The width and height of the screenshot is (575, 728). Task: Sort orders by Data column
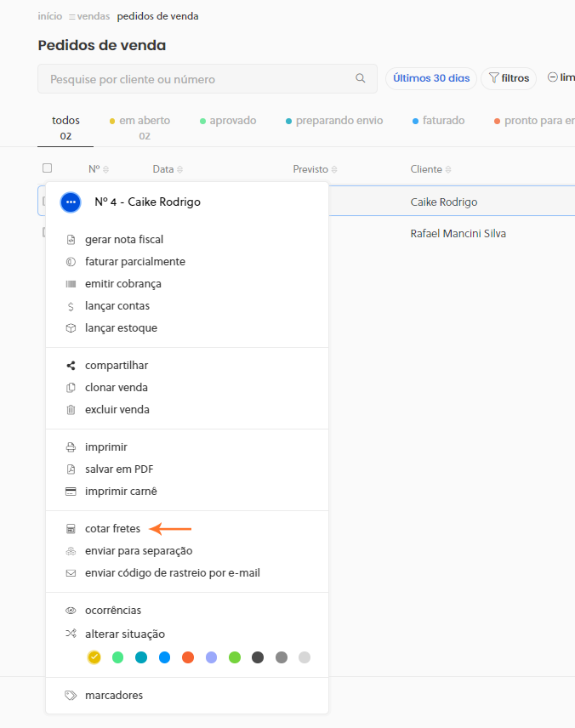(x=168, y=169)
